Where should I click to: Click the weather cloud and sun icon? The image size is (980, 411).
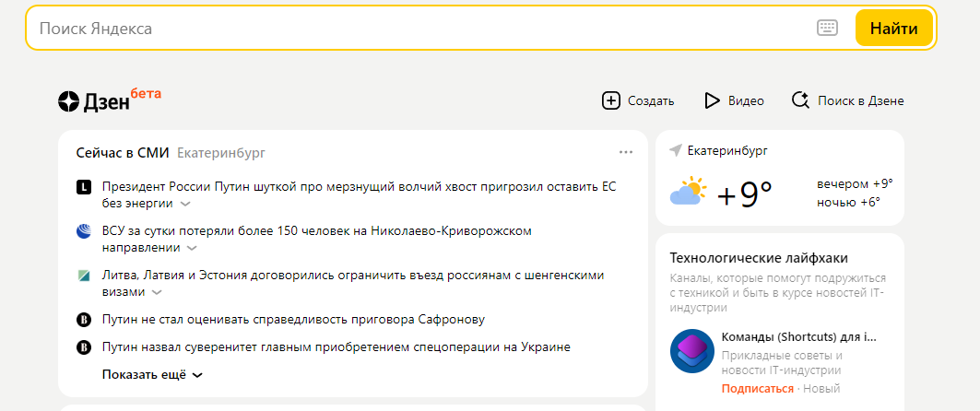tap(688, 193)
